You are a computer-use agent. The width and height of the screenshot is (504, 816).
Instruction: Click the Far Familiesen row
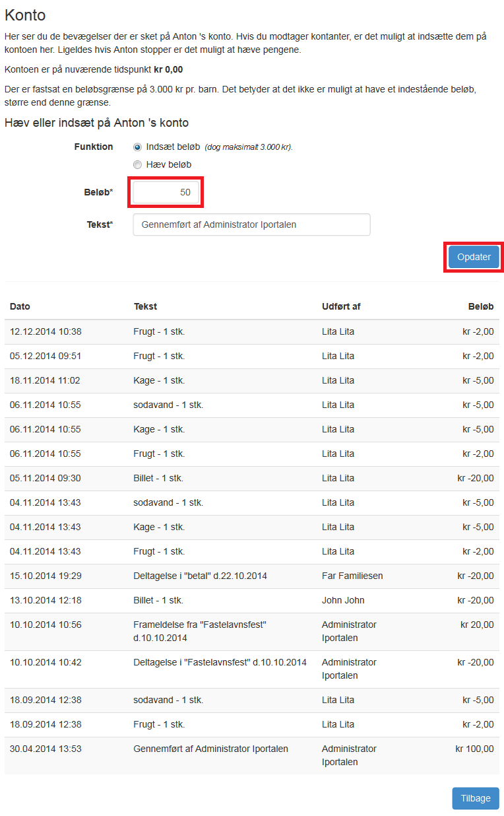pos(252,576)
